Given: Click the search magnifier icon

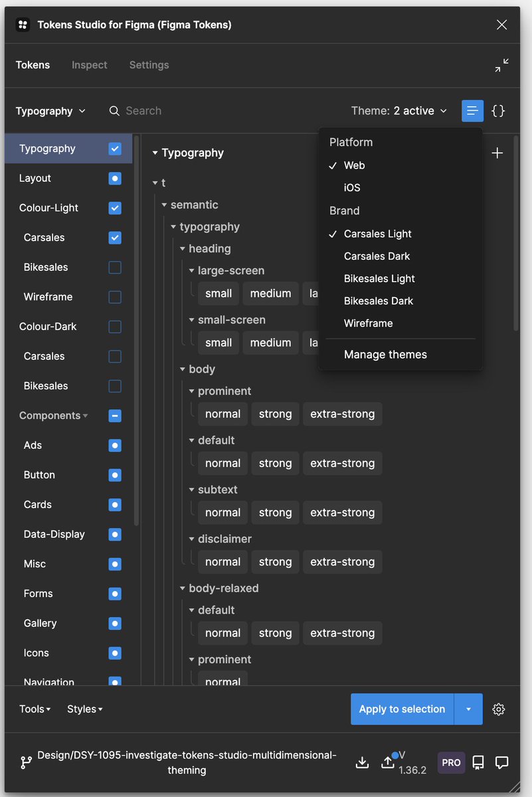Looking at the screenshot, I should click(x=114, y=111).
